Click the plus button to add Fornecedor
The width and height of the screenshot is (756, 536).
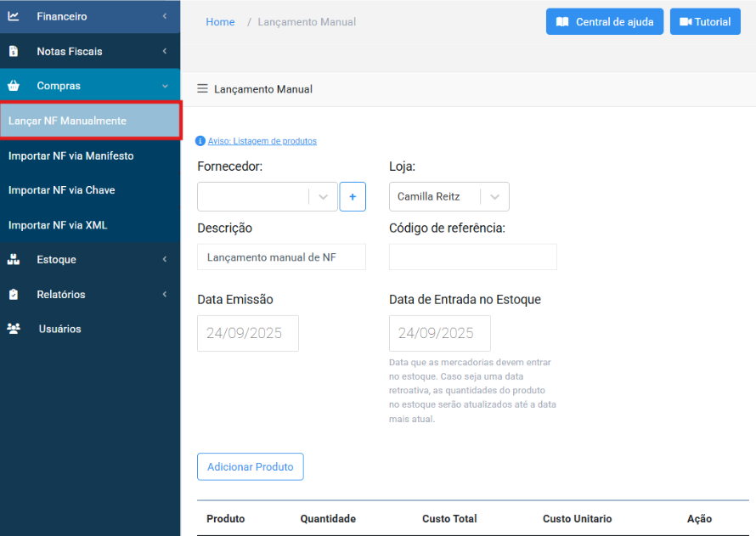click(353, 196)
